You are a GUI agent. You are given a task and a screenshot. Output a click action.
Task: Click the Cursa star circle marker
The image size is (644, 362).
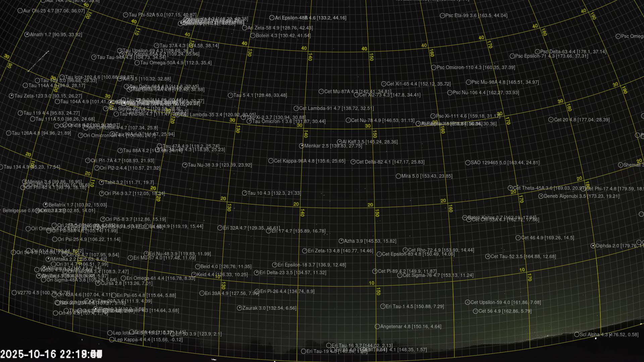pyautogui.click(x=98, y=283)
